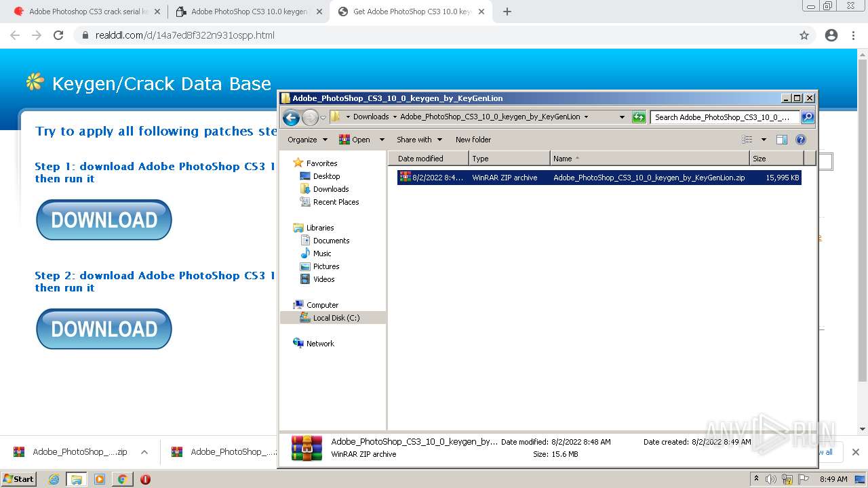Click the 15,995 KB size cell
The image size is (868, 488).
783,178
